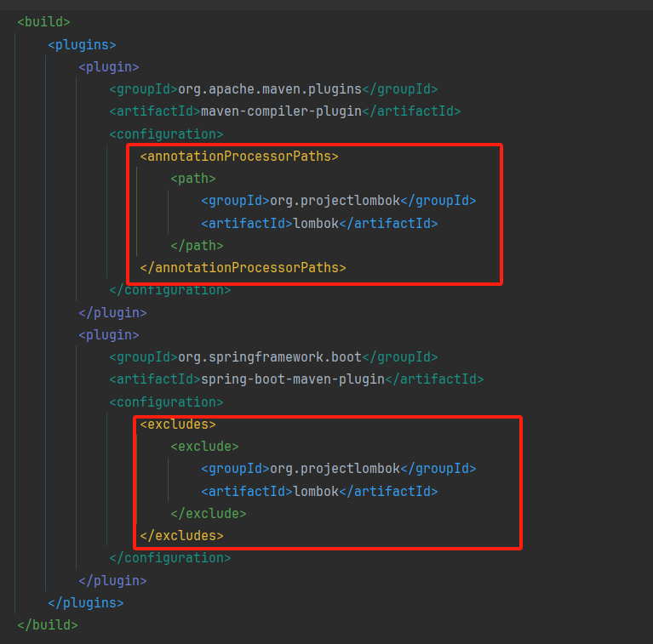The height and width of the screenshot is (644, 653).
Task: Click <plugin> tag above org.apache.maven.plugins groupId
Action: 109,67
